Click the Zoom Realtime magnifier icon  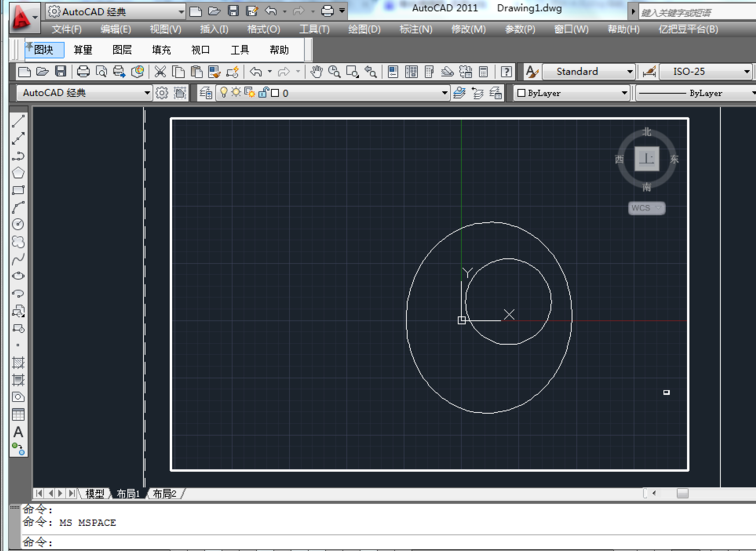tap(334, 72)
